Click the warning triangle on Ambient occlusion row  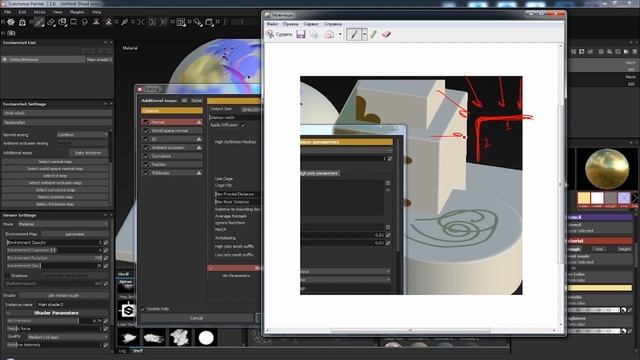199,147
